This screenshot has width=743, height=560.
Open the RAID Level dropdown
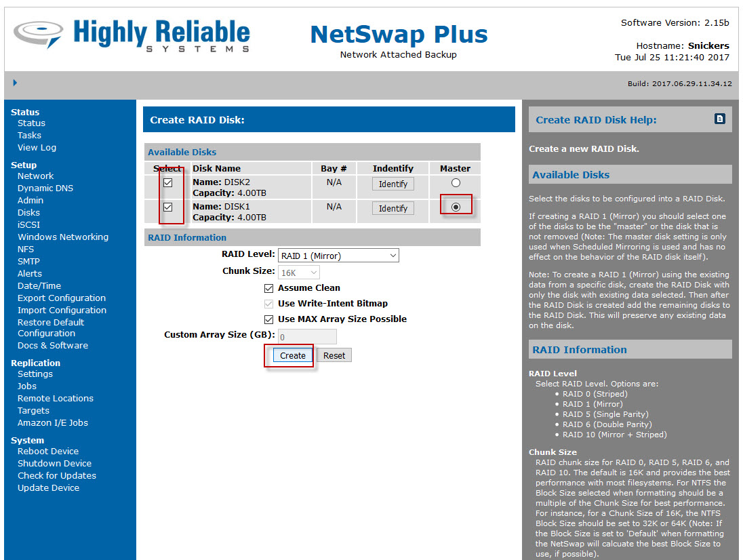[338, 256]
